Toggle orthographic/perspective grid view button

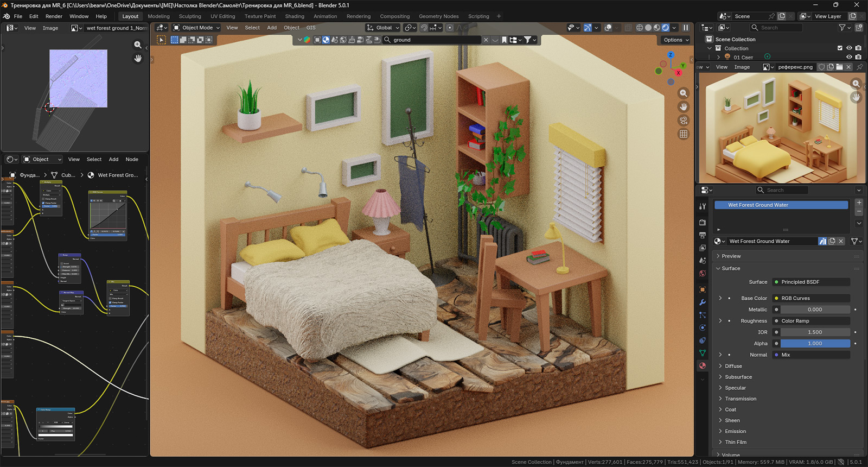click(x=684, y=134)
